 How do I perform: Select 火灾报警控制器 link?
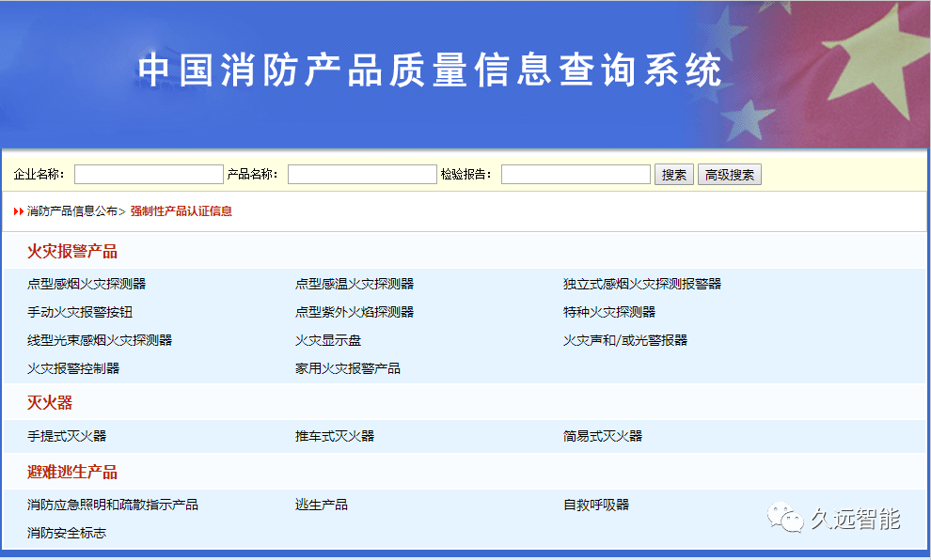(73, 368)
